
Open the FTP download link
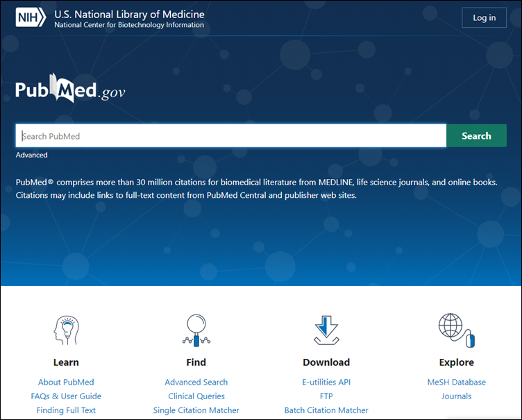point(326,396)
